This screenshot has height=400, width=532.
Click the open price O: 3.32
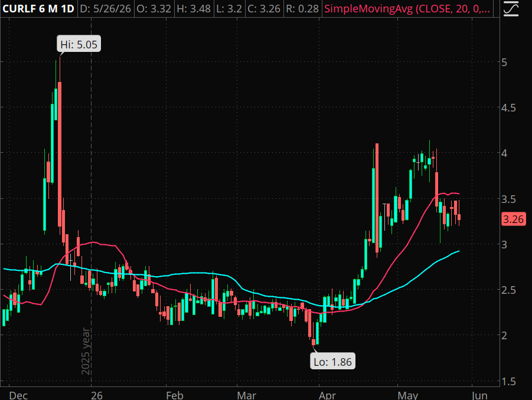coord(154,8)
